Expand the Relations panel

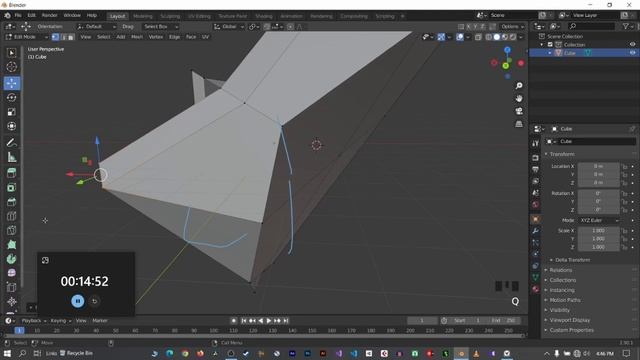(560, 270)
